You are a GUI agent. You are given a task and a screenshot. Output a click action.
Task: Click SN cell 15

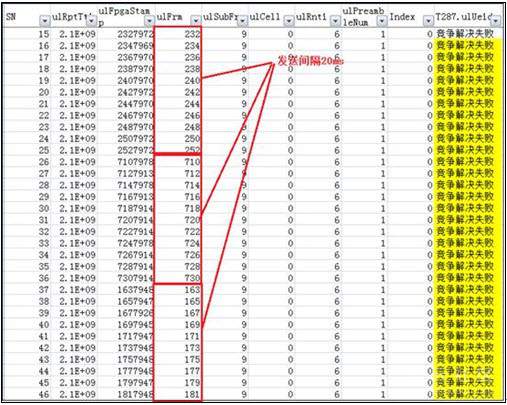point(44,34)
